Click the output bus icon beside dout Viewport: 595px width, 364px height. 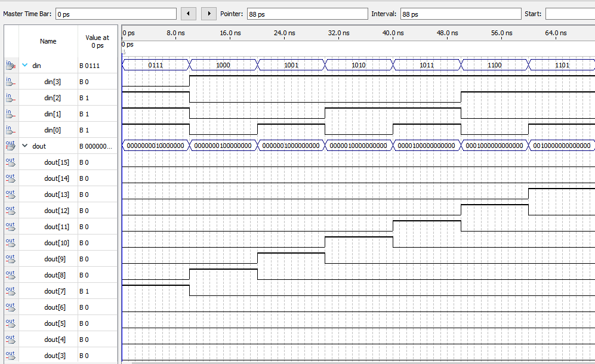10,146
